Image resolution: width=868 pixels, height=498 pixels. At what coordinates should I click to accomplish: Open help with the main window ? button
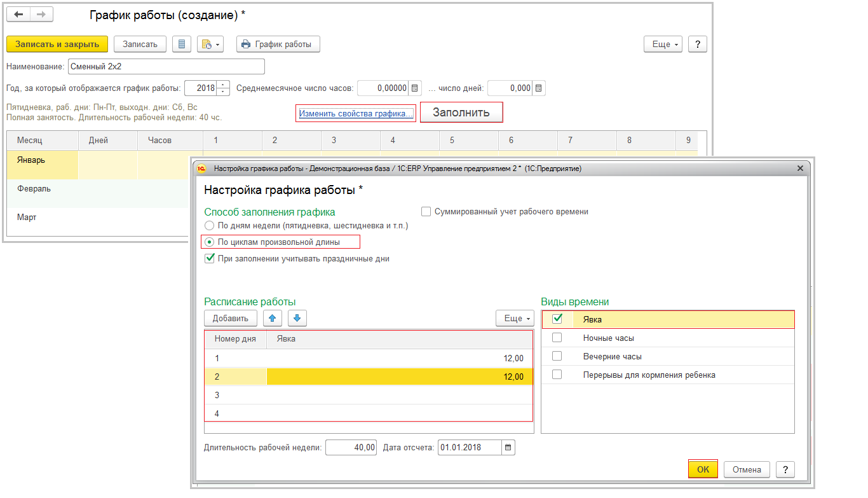coord(698,44)
